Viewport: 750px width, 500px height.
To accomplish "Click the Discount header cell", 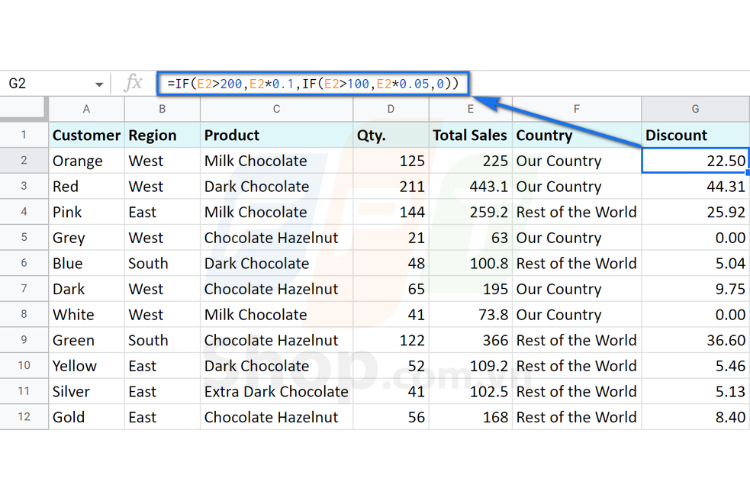I will point(695,135).
